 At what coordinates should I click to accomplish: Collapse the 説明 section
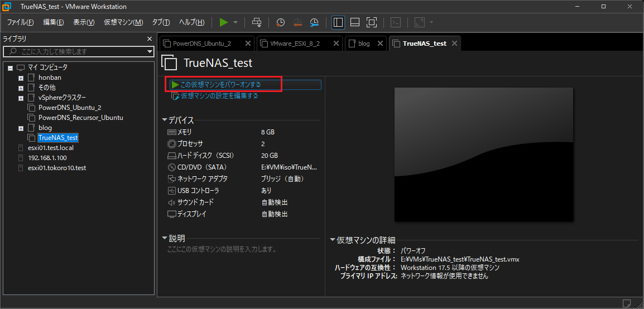coord(165,238)
